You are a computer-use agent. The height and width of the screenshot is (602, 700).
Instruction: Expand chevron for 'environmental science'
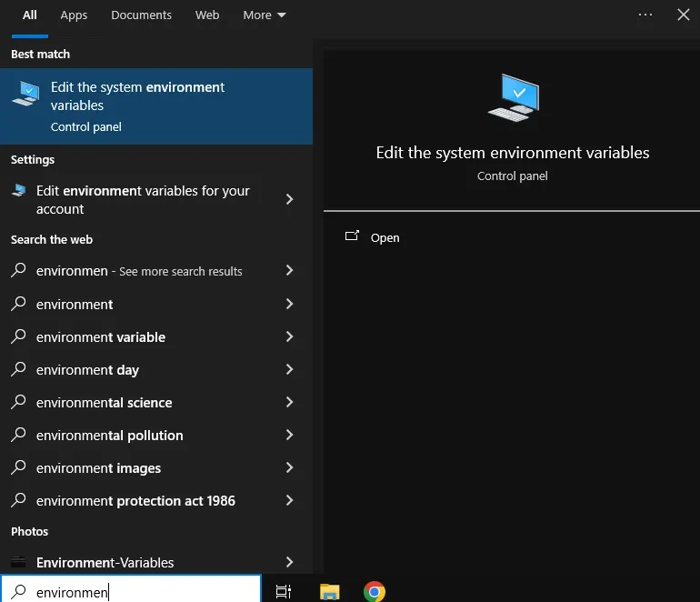point(289,402)
